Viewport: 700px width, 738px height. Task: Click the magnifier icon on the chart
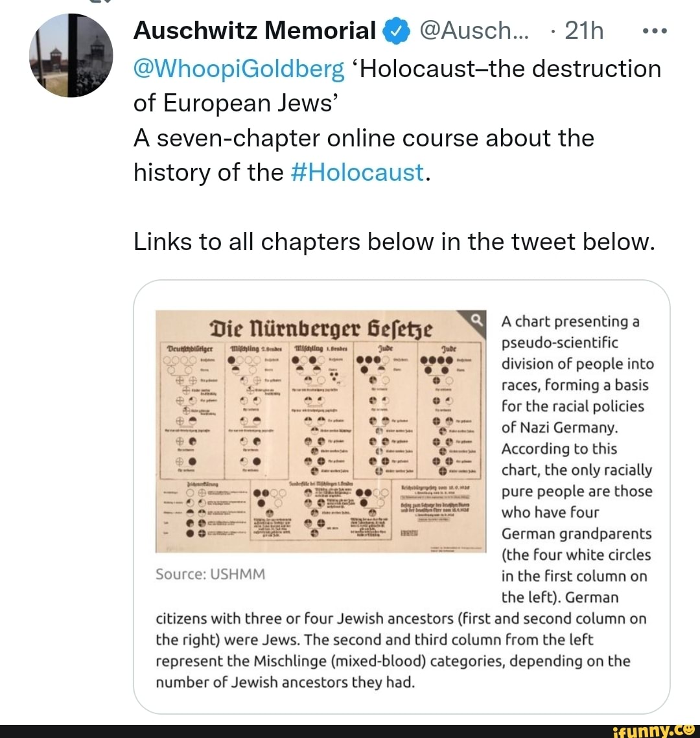(x=476, y=319)
